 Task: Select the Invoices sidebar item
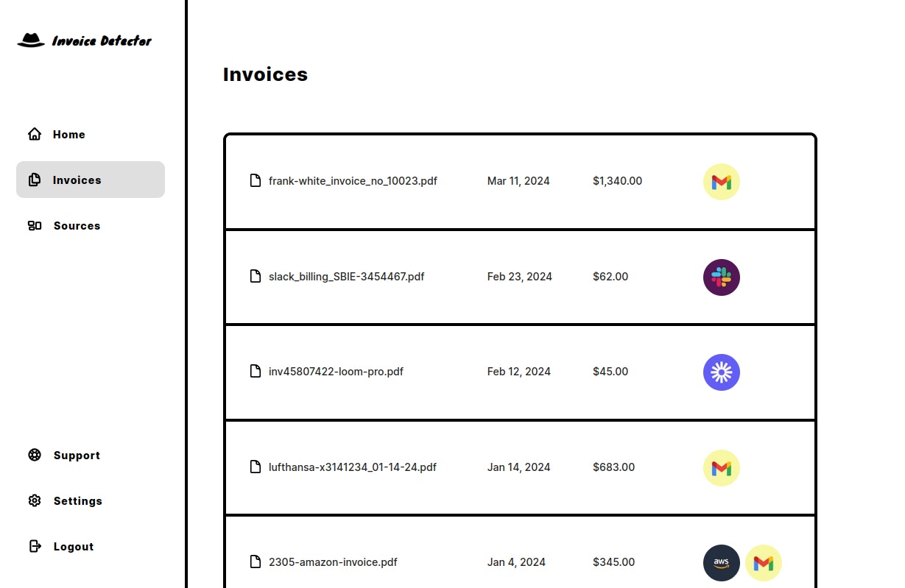(91, 180)
